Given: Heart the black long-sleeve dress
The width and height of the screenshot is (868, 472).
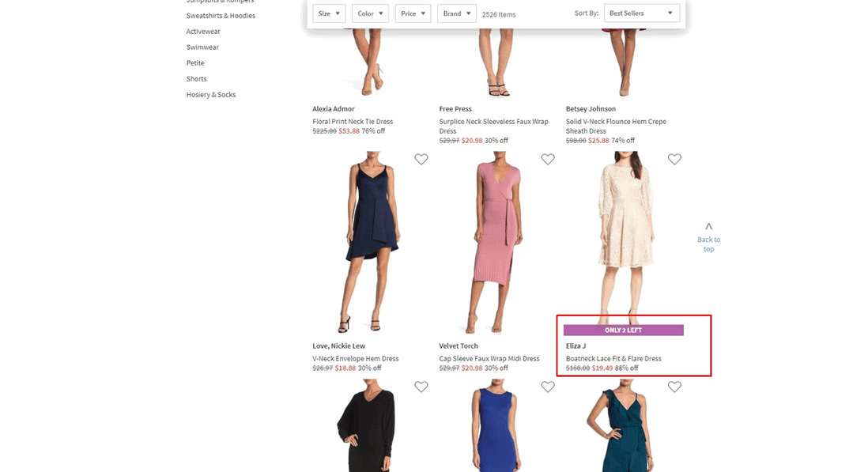Looking at the screenshot, I should click(x=421, y=387).
